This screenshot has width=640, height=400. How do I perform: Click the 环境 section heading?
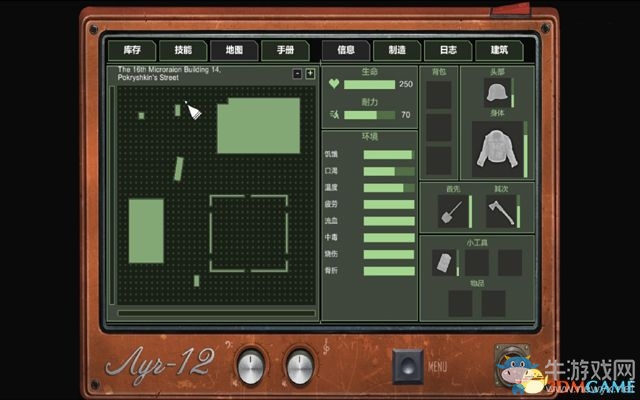click(x=369, y=137)
